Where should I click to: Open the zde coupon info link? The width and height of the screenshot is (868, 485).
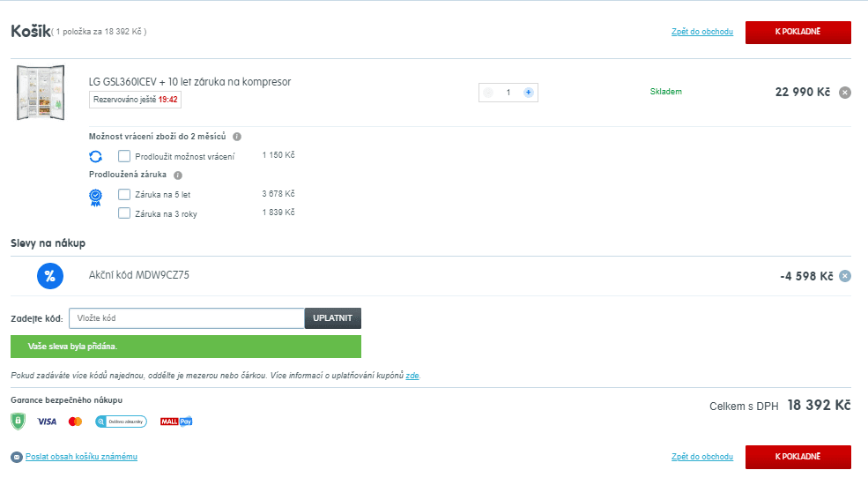coord(412,376)
